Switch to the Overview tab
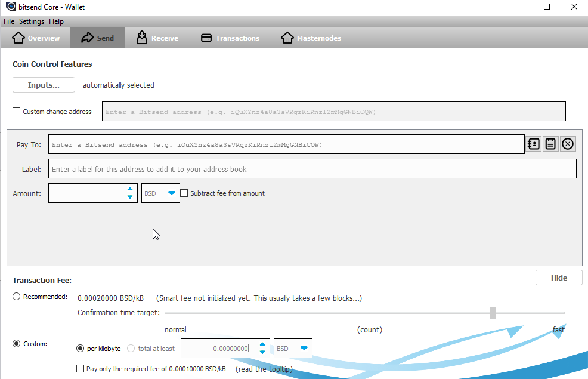 (x=36, y=38)
